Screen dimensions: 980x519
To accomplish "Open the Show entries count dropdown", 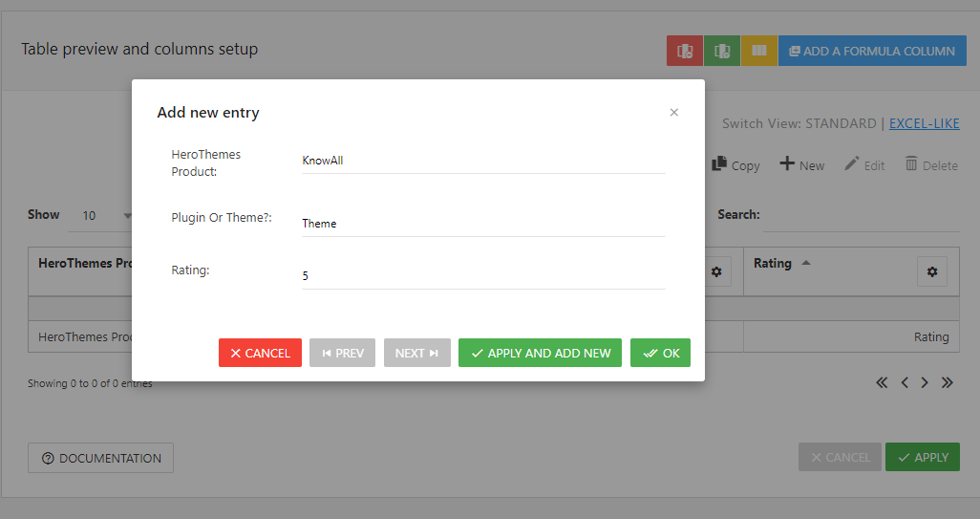I will [x=100, y=216].
